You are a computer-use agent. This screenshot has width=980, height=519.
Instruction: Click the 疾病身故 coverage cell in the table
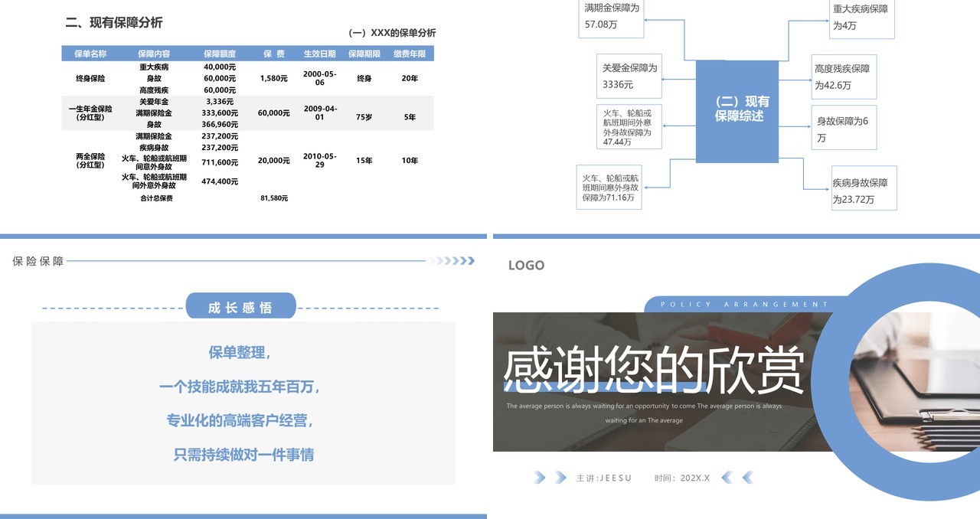pos(154,147)
